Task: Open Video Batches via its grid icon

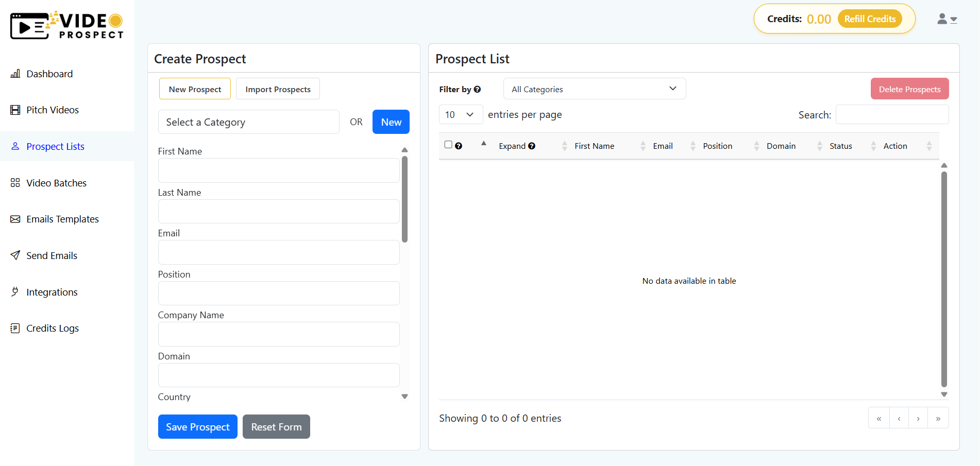Action: [x=15, y=182]
